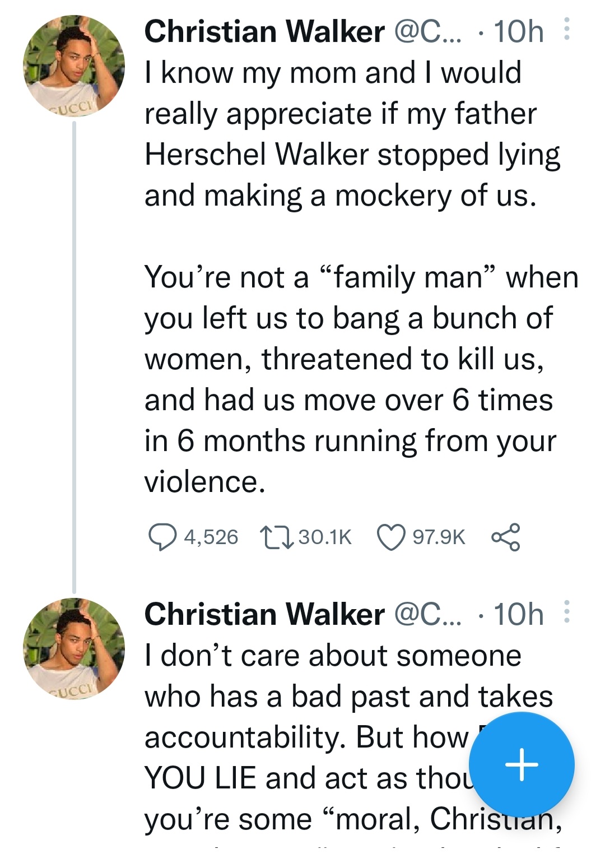The image size is (605, 868).
Task: Open the second tweet's text body
Action: point(353,737)
